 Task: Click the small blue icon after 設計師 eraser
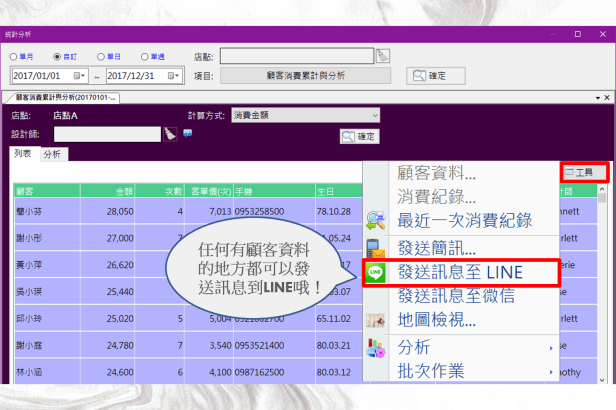[x=187, y=133]
